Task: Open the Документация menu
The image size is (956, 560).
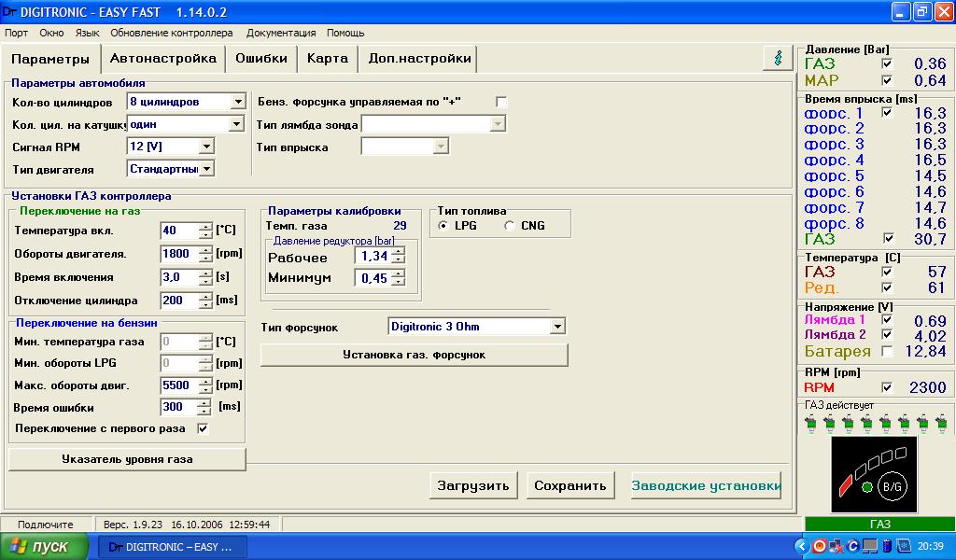Action: click(280, 33)
